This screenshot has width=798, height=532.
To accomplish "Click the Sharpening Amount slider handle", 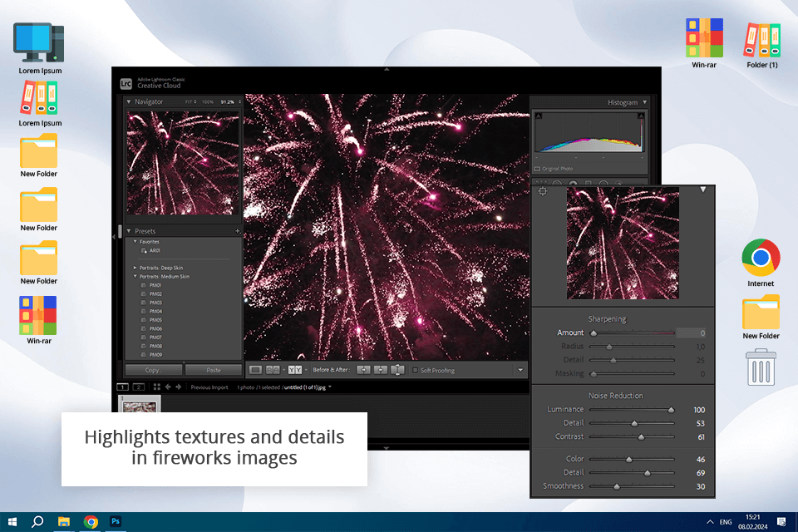I will 594,333.
